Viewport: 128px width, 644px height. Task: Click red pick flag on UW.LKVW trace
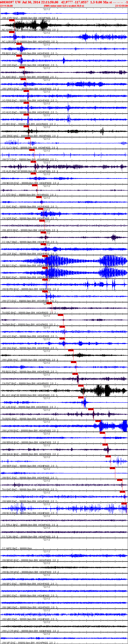tap(98, 421)
